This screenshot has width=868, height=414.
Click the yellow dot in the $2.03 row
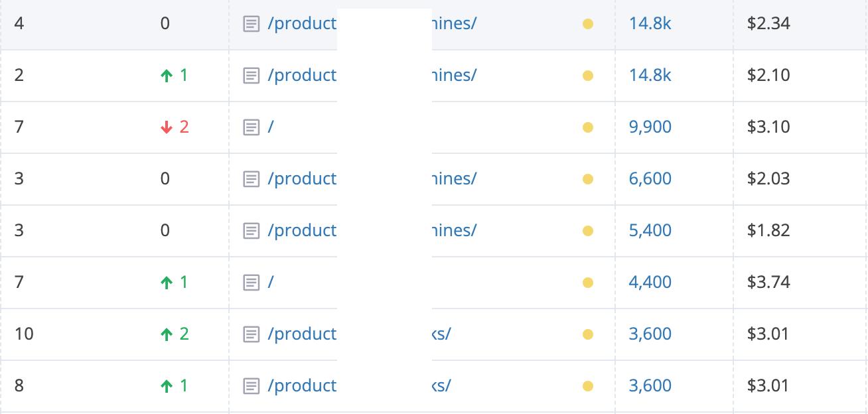(587, 179)
